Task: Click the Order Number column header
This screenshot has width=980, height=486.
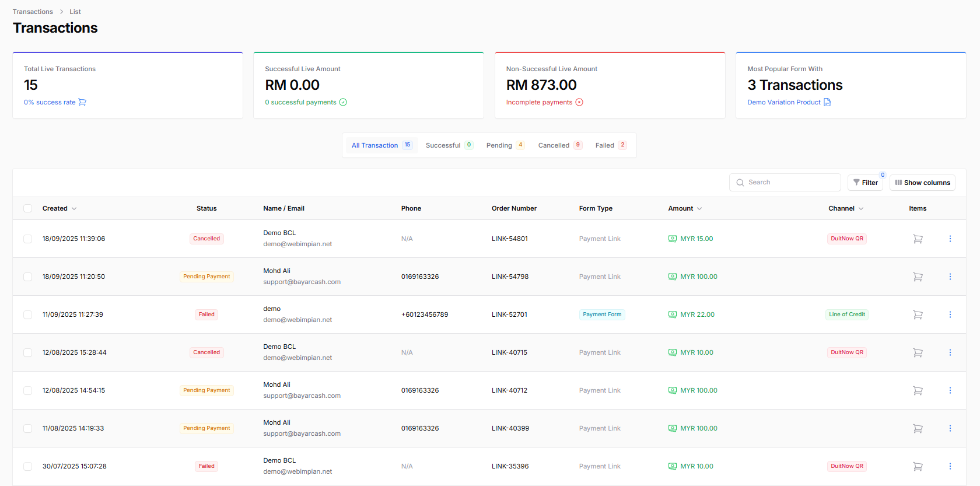Action: 514,208
